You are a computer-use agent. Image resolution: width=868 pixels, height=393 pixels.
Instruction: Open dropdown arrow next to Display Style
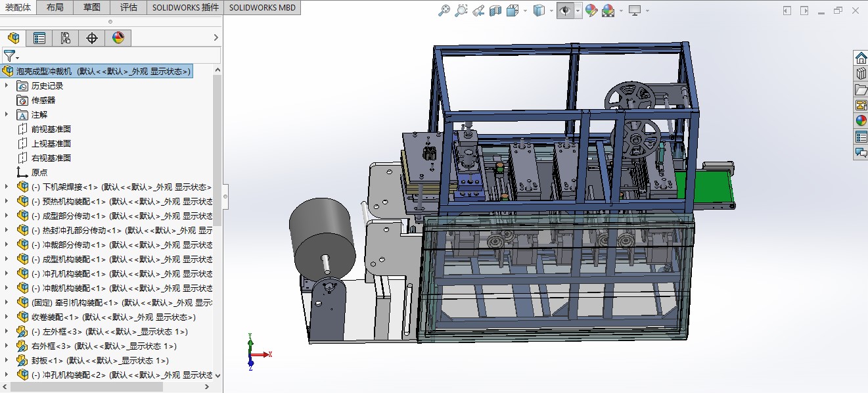coord(551,11)
